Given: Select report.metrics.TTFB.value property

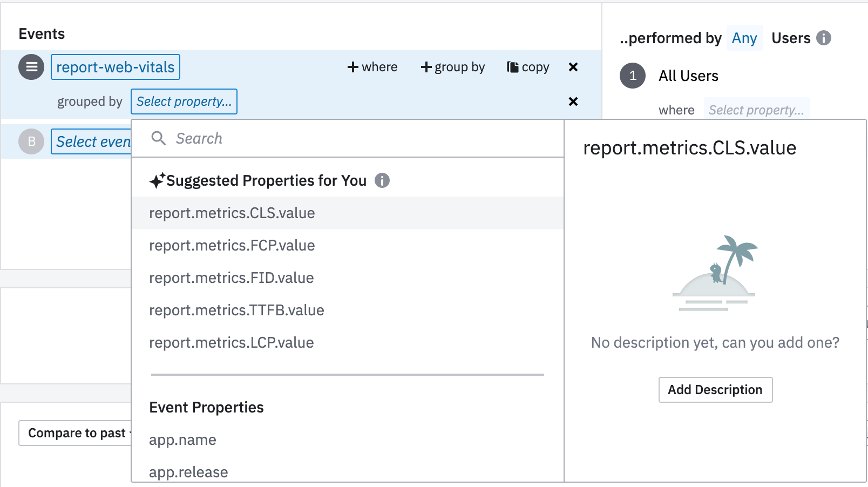Looking at the screenshot, I should 236,310.
